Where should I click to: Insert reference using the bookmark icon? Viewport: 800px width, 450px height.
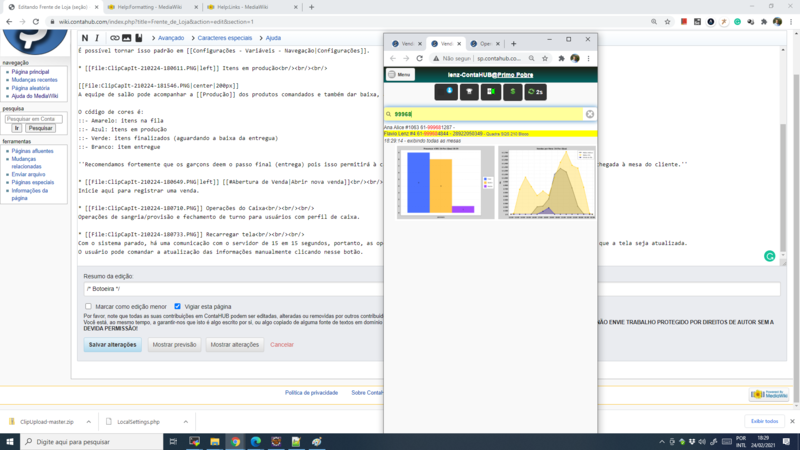tap(139, 38)
